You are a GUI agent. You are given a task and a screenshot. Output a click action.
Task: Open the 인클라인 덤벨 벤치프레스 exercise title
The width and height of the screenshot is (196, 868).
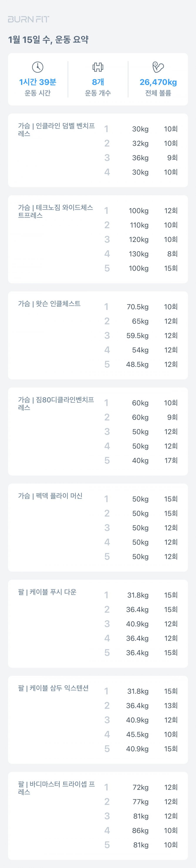pos(56,130)
